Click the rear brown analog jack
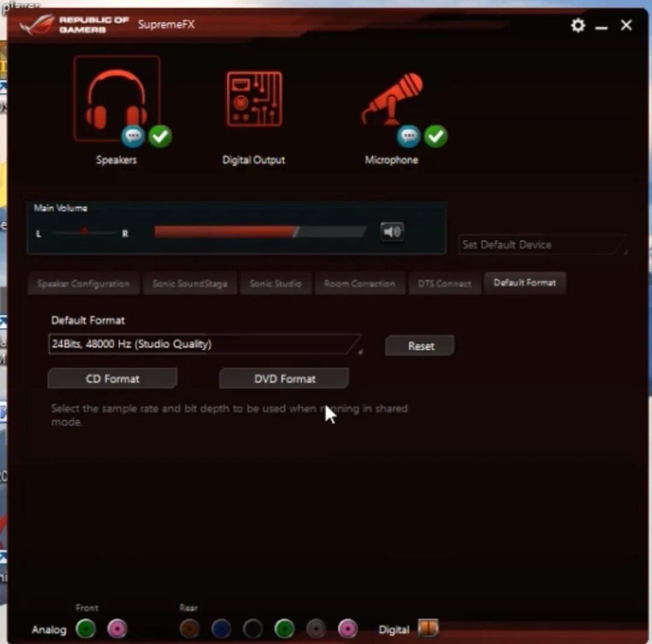The width and height of the screenshot is (652, 644). (x=190, y=628)
